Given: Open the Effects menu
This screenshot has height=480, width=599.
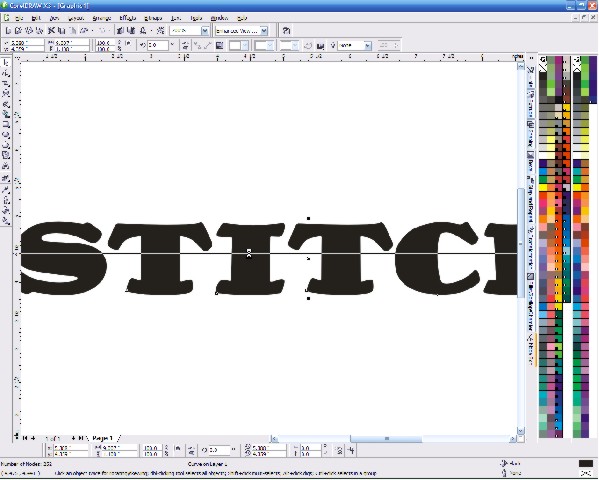Looking at the screenshot, I should 127,18.
